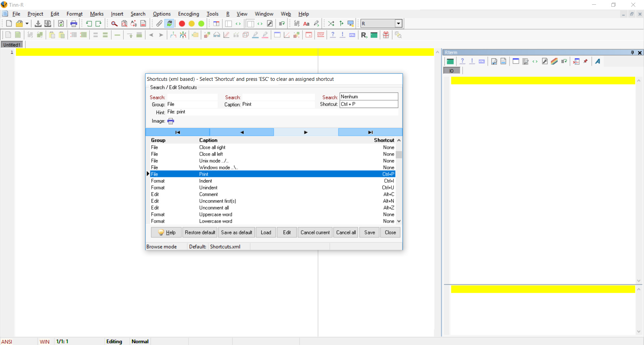Open the file-open dropdown arrow in toolbar
The width and height of the screenshot is (644, 345).
[27, 23]
